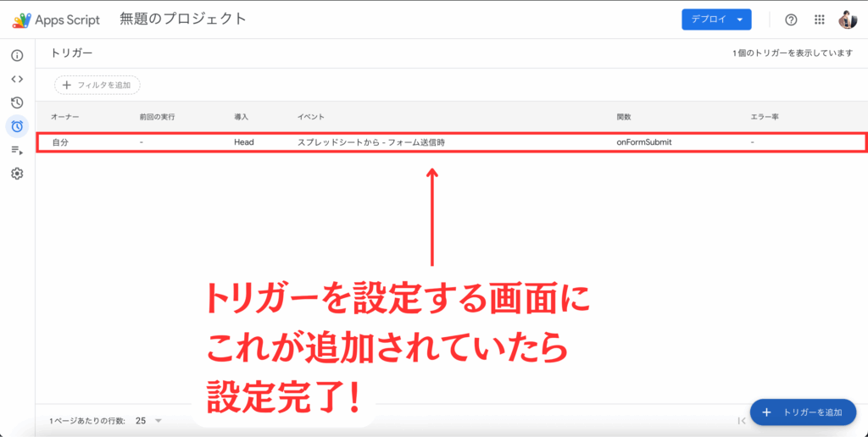Screen dimensions: 868x437
Task: Open the Google apps grid icon
Action: pyautogui.click(x=820, y=20)
